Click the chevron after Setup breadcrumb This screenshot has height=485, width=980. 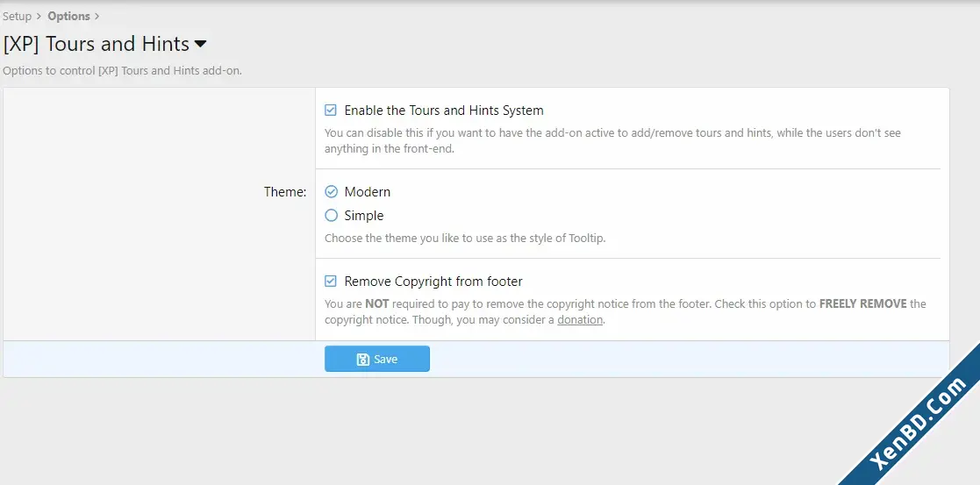[x=39, y=17]
